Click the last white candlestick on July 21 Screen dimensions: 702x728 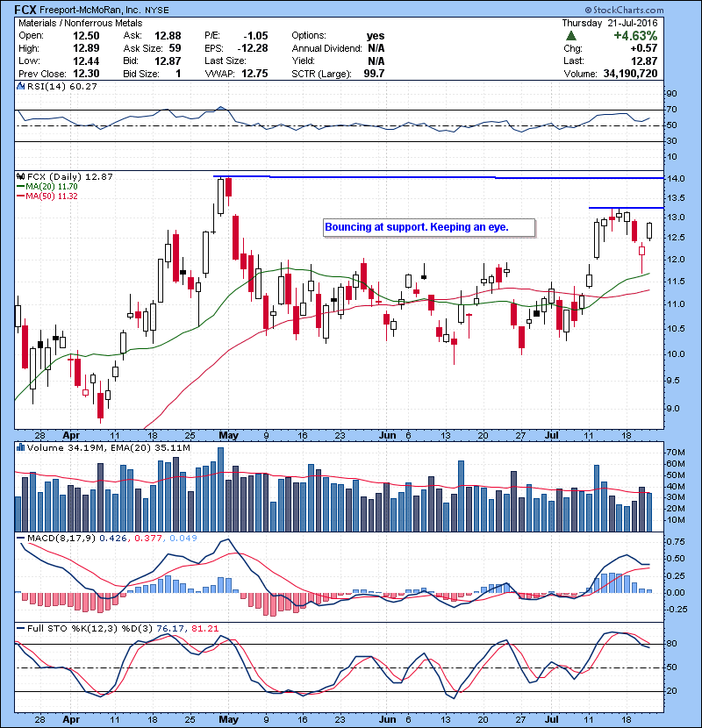click(649, 231)
